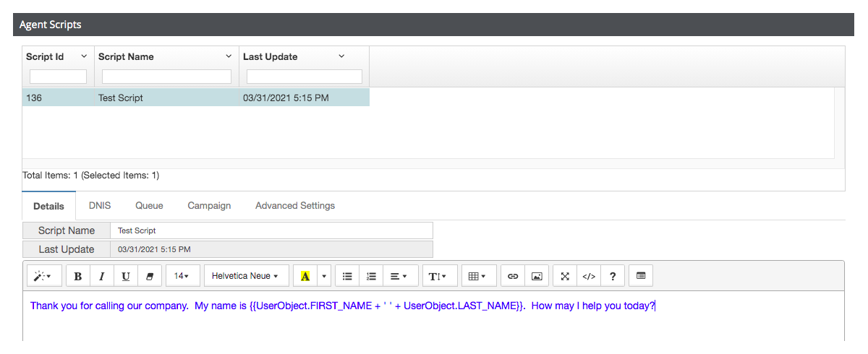Open paragraph alignment dropdown
This screenshot has height=354, width=868.
399,276
